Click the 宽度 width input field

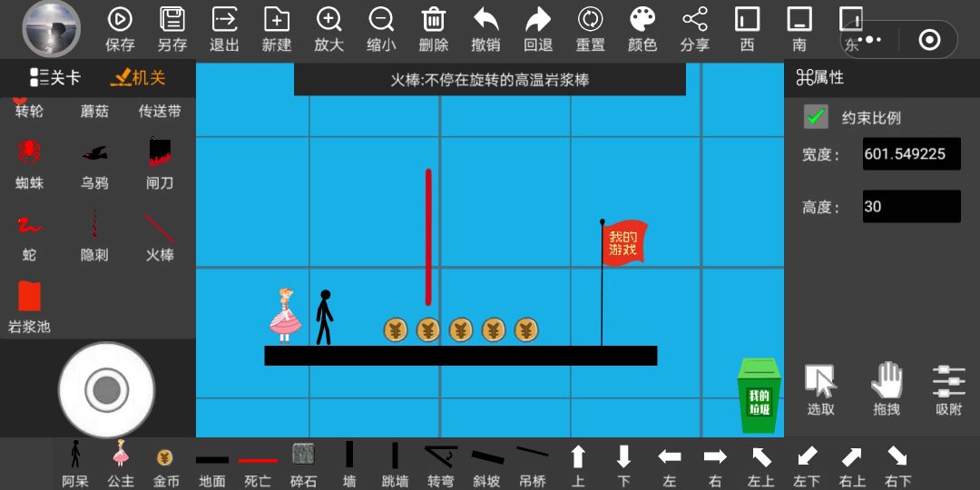click(x=911, y=153)
